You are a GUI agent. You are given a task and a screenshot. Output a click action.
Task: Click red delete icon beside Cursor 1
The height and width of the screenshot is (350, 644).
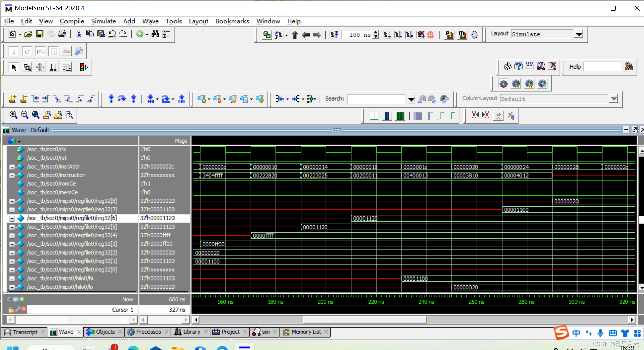24,309
